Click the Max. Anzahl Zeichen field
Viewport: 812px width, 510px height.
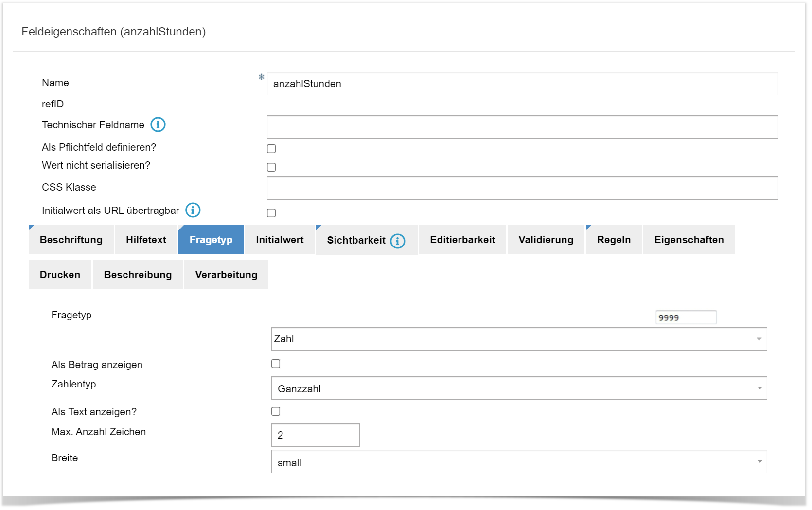tap(315, 435)
